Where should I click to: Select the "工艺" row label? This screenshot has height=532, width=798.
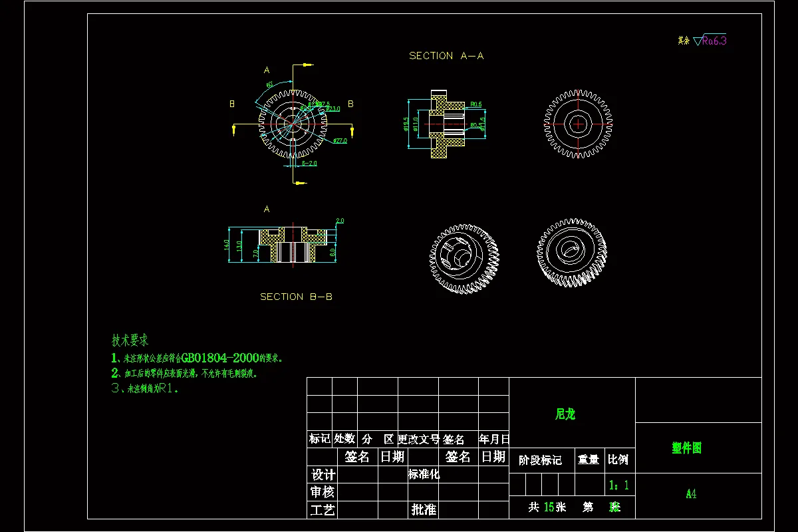323,510
